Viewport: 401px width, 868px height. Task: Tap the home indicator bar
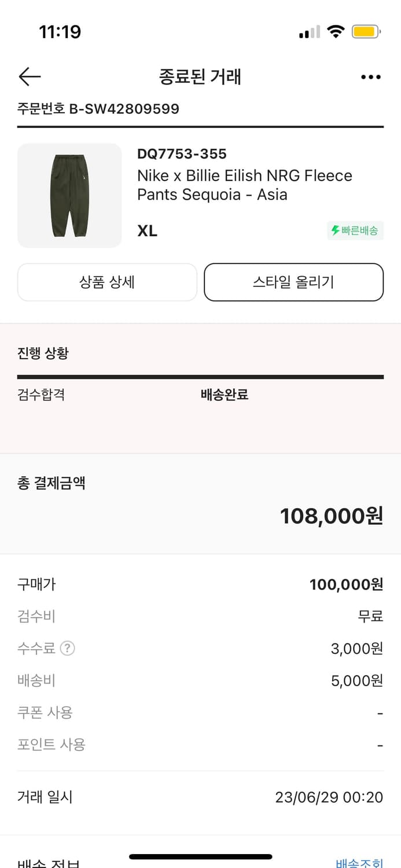pos(200,856)
